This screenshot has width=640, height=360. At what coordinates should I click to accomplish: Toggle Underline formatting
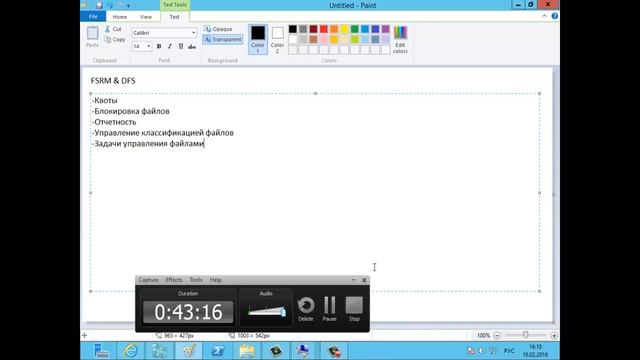click(181, 47)
